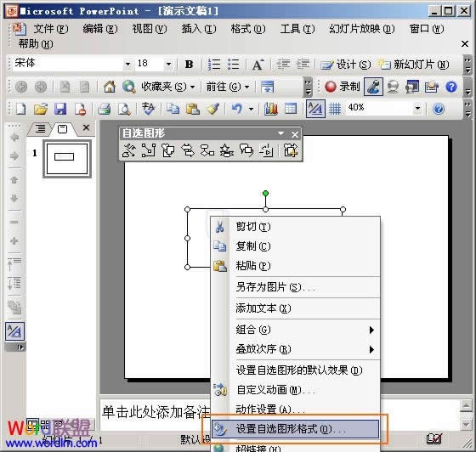This screenshot has height=452, width=476.
Task: Click the Design (设计) button
Action: pos(346,65)
